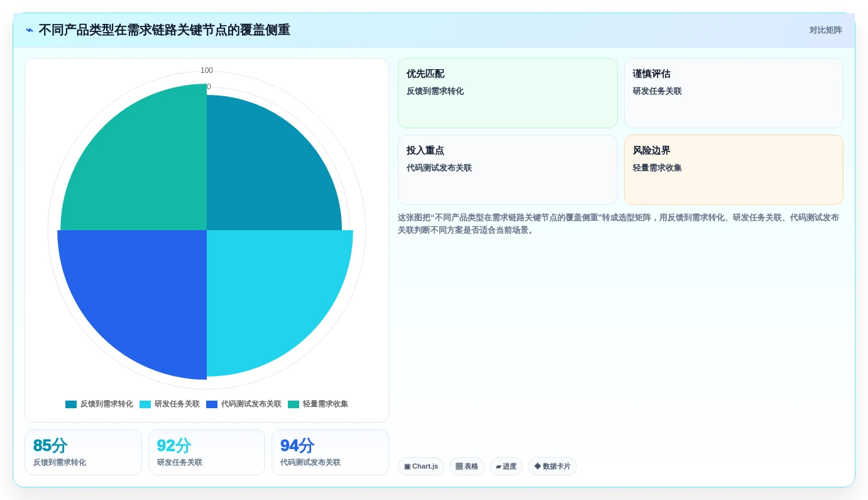Click the 表格 tag chip
The width and height of the screenshot is (868, 500).
467,467
